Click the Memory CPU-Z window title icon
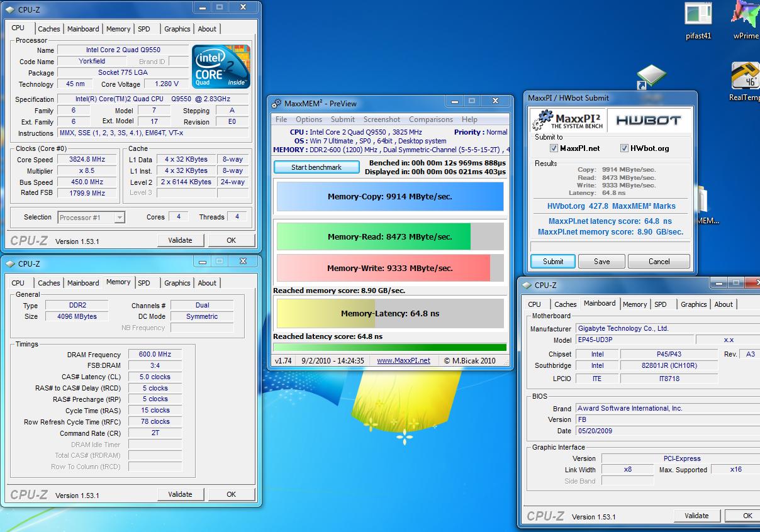This screenshot has width=760, height=532. pyautogui.click(x=9, y=264)
